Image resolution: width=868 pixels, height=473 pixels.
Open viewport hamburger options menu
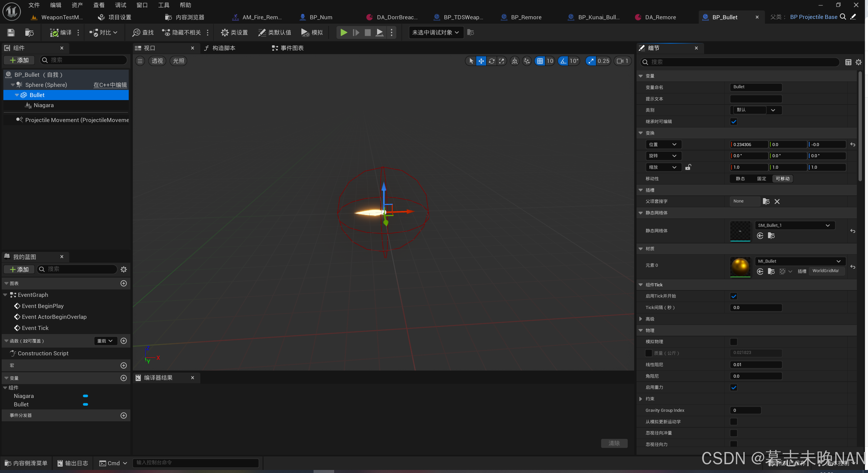[140, 61]
